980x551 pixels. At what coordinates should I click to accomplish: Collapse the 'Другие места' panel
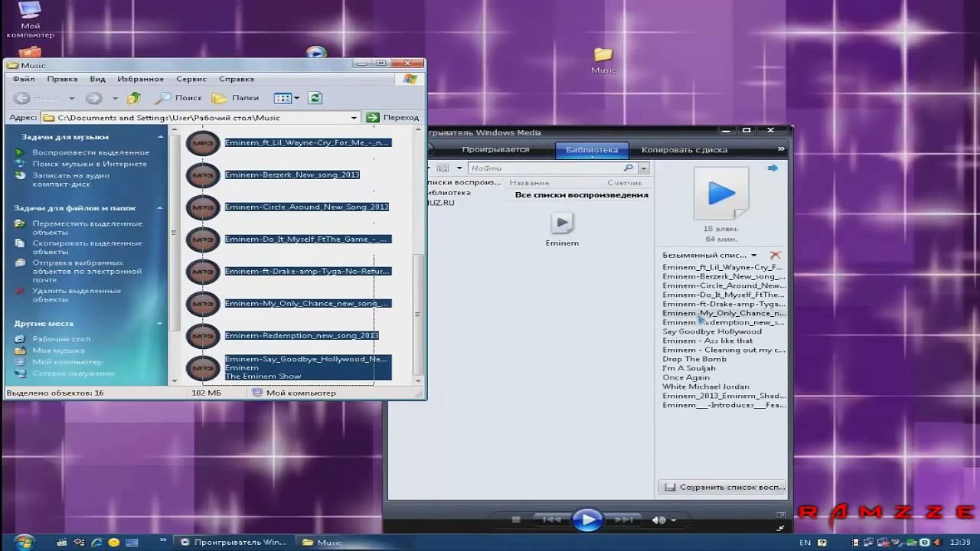click(161, 324)
